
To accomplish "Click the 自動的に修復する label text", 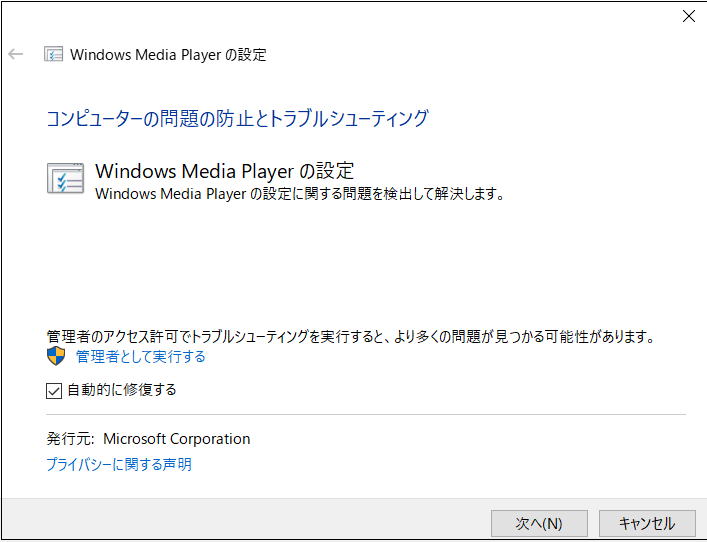I will point(122,390).
